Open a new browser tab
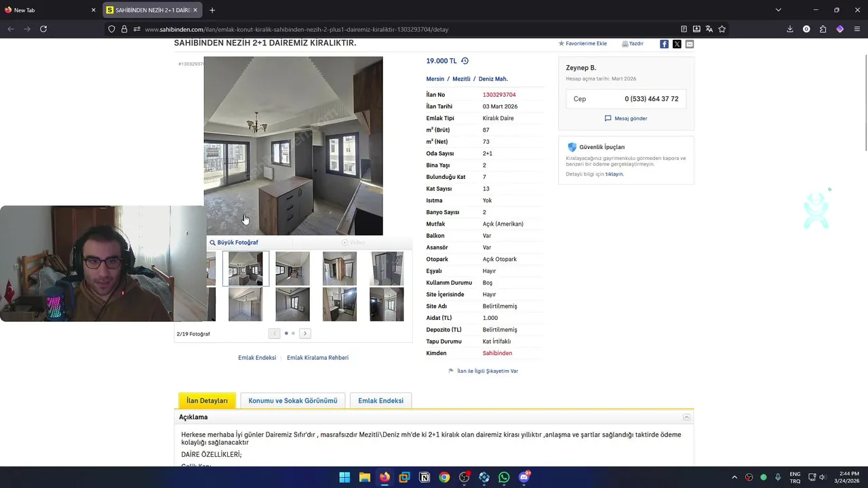Image resolution: width=868 pixels, height=488 pixels. pyautogui.click(x=212, y=10)
